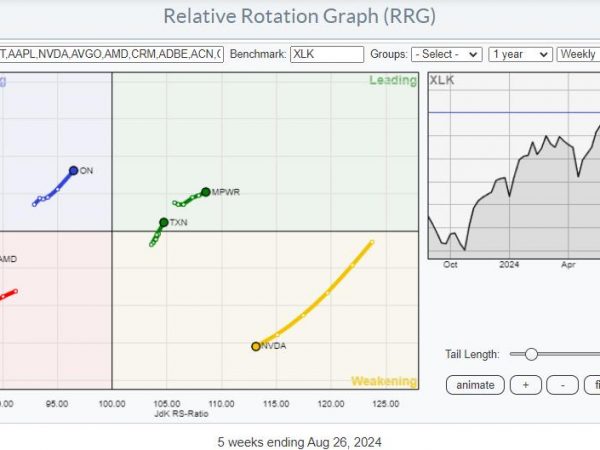Click the 5 weeks ending Aug 26, 2024 caption

300,442
